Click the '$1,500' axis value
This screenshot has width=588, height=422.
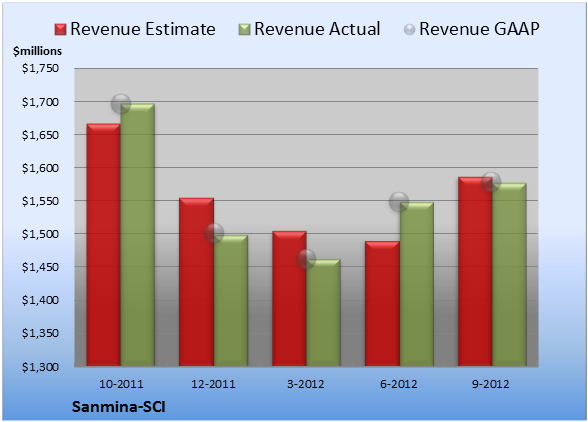click(x=40, y=234)
